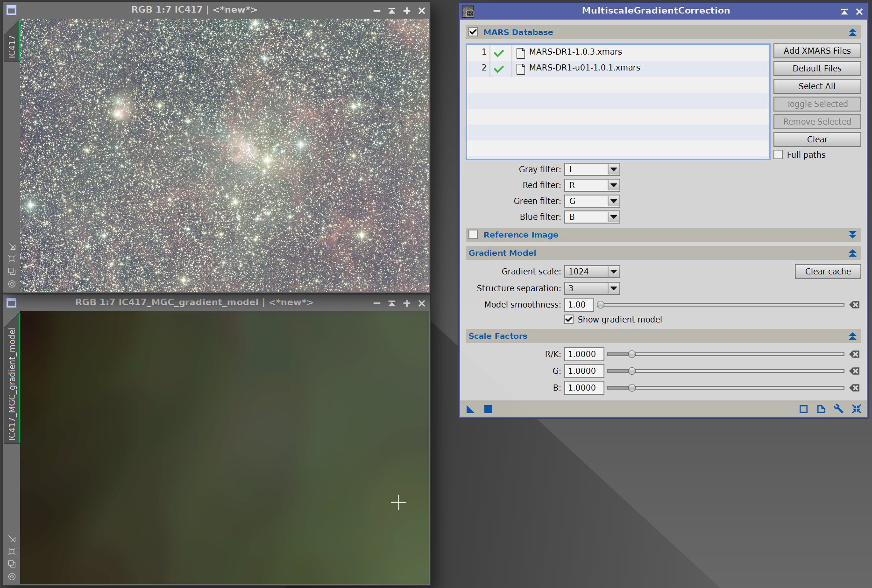The image size is (872, 588).
Task: Click the Model smoothness input field
Action: [578, 304]
